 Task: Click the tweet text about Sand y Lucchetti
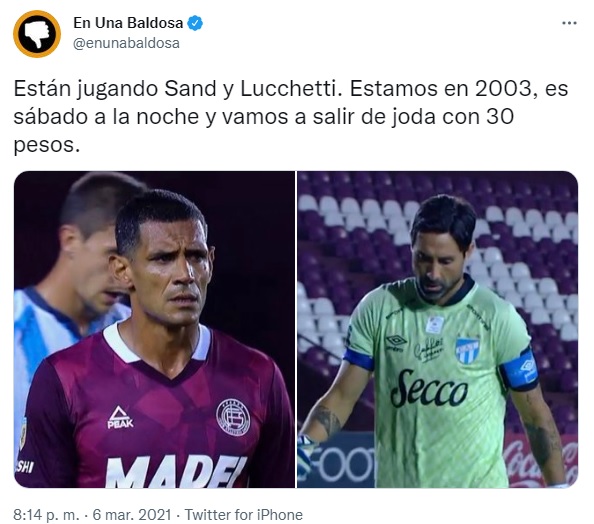tap(291, 117)
